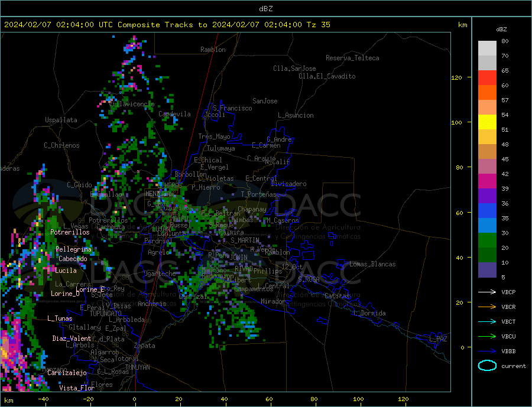This screenshot has height=407, width=532.
Task: Select the magenta swatch between 42 and 39 dBZ
Action: click(487, 181)
